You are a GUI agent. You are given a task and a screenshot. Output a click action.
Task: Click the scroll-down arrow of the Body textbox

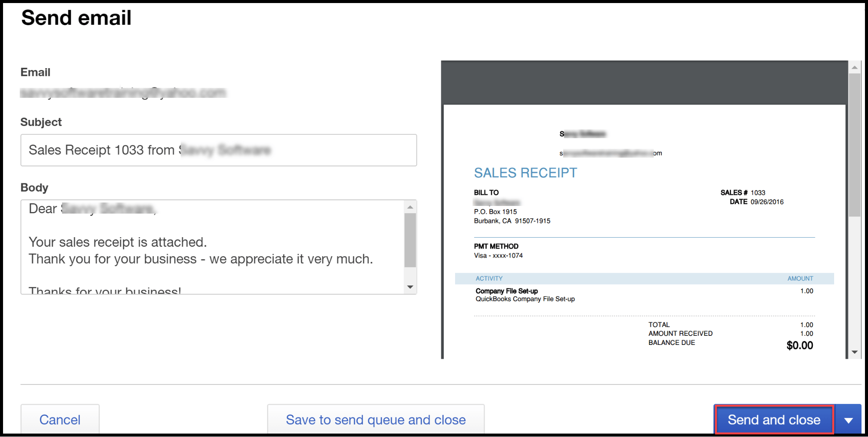tap(410, 287)
